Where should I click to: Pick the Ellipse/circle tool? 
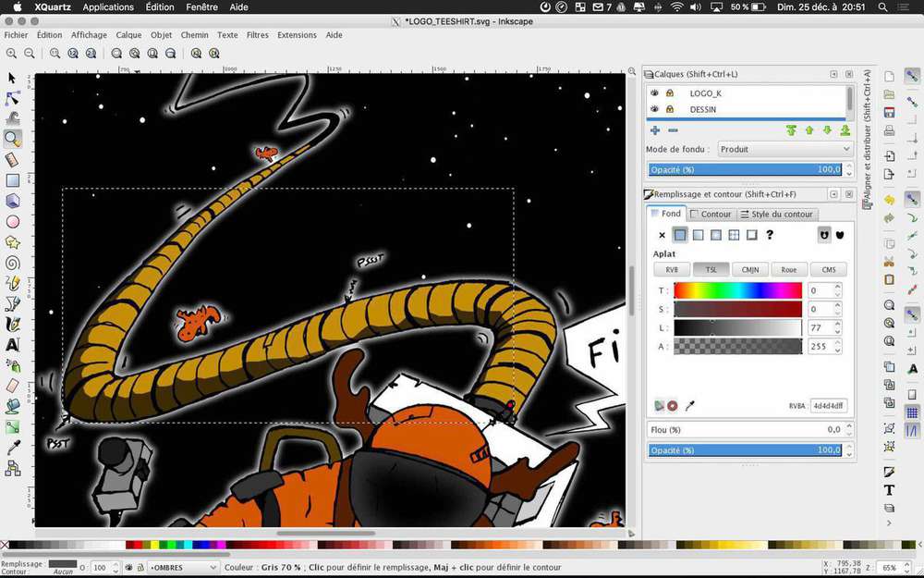click(x=13, y=222)
